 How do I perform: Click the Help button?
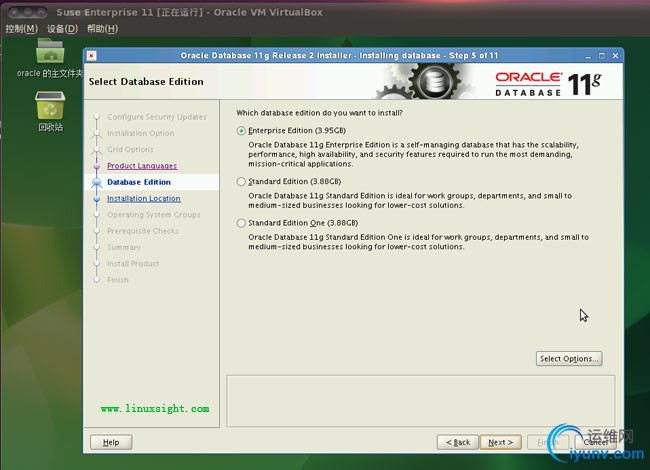click(111, 442)
